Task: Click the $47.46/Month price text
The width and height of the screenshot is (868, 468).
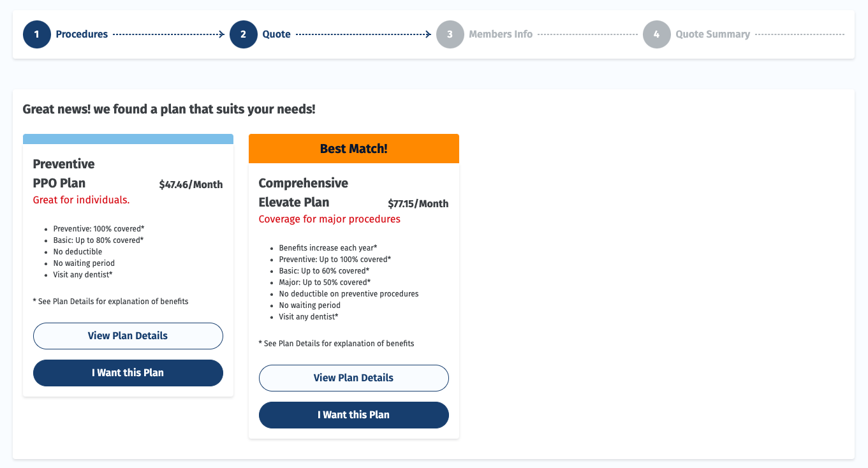Action: point(191,184)
